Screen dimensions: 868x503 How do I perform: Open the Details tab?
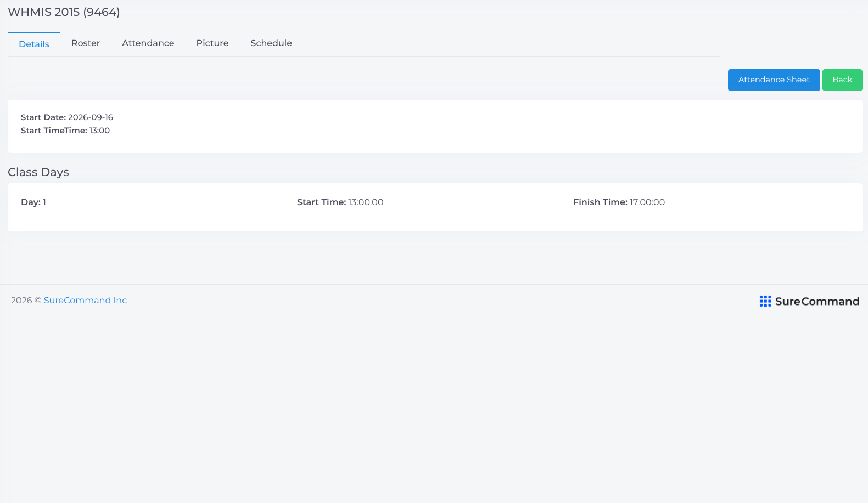(34, 44)
